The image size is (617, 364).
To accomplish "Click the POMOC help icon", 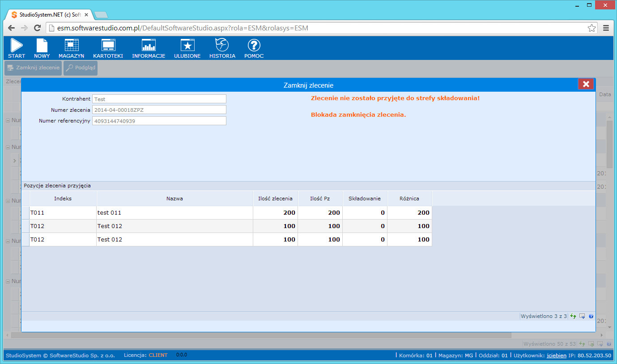I will point(254,48).
